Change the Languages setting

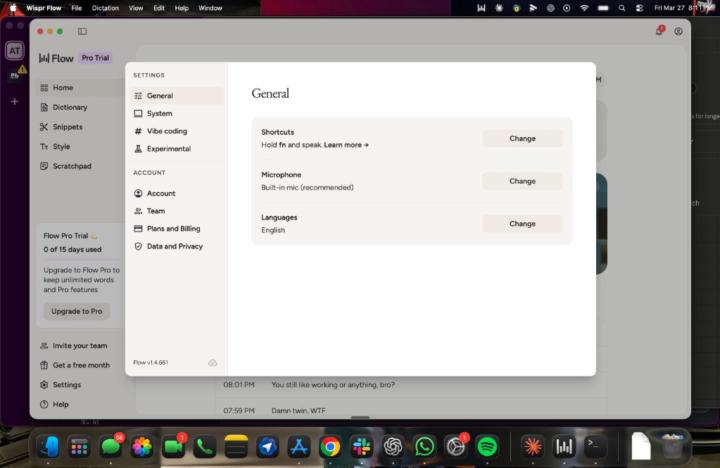[x=522, y=224]
